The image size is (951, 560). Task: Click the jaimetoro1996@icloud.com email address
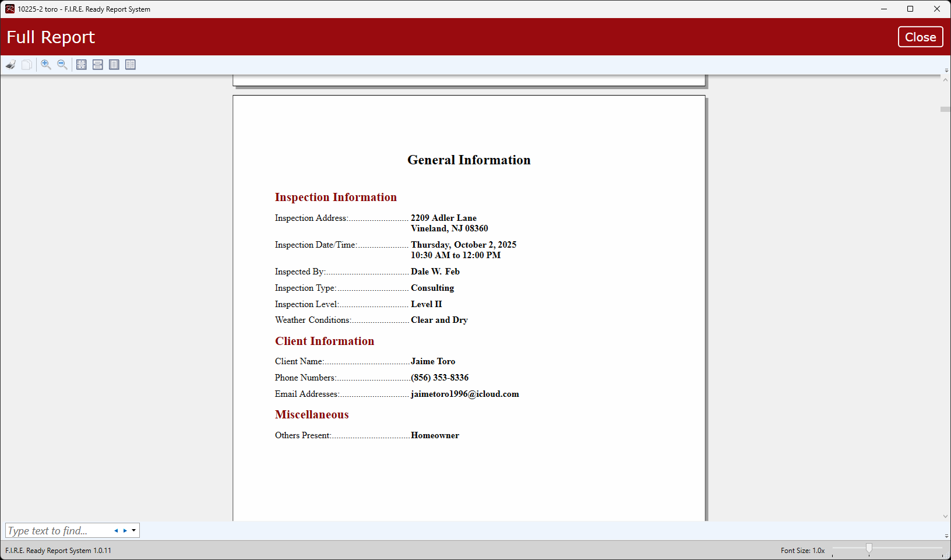click(x=464, y=394)
